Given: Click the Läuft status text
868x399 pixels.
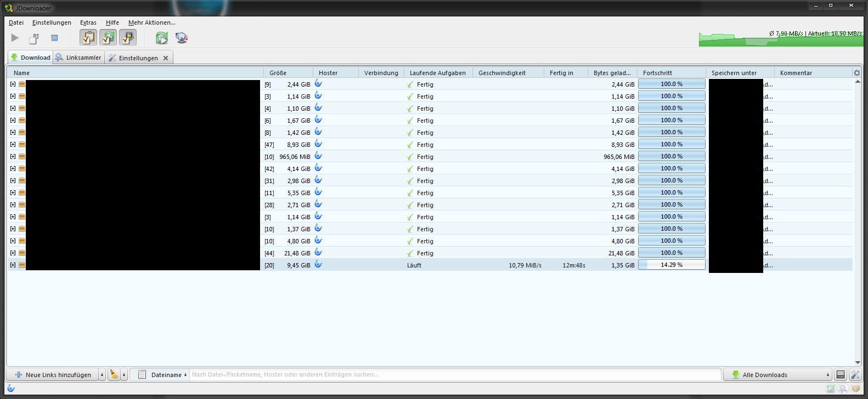Looking at the screenshot, I should 414,265.
